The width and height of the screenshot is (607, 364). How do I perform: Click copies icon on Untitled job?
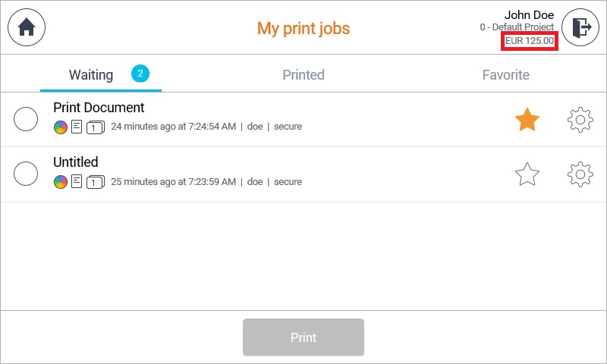click(96, 182)
